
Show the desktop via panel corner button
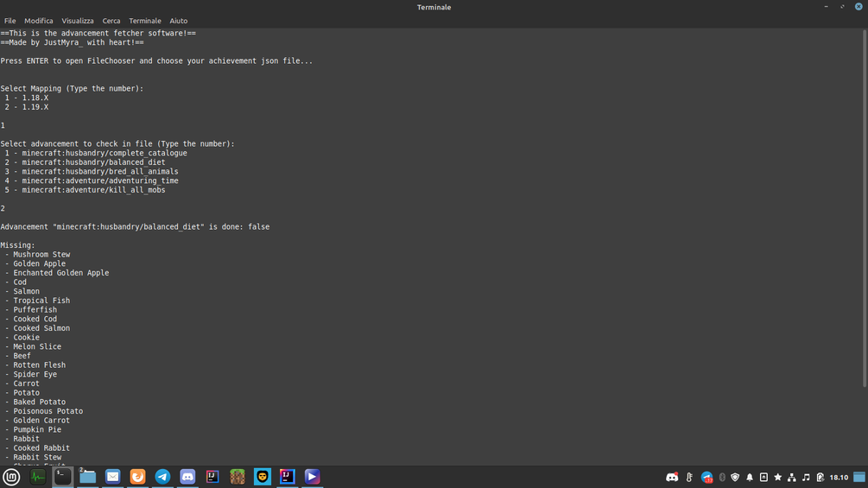tap(859, 477)
